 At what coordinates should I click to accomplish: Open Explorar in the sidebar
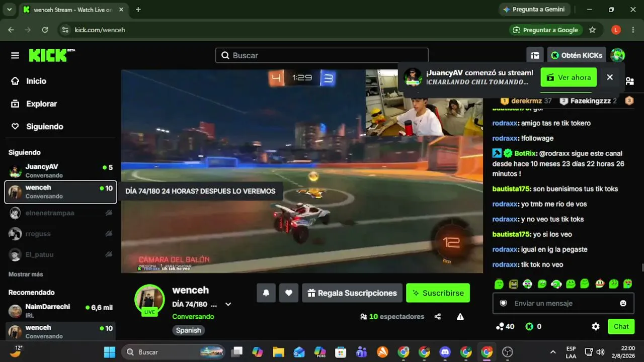pyautogui.click(x=34, y=104)
